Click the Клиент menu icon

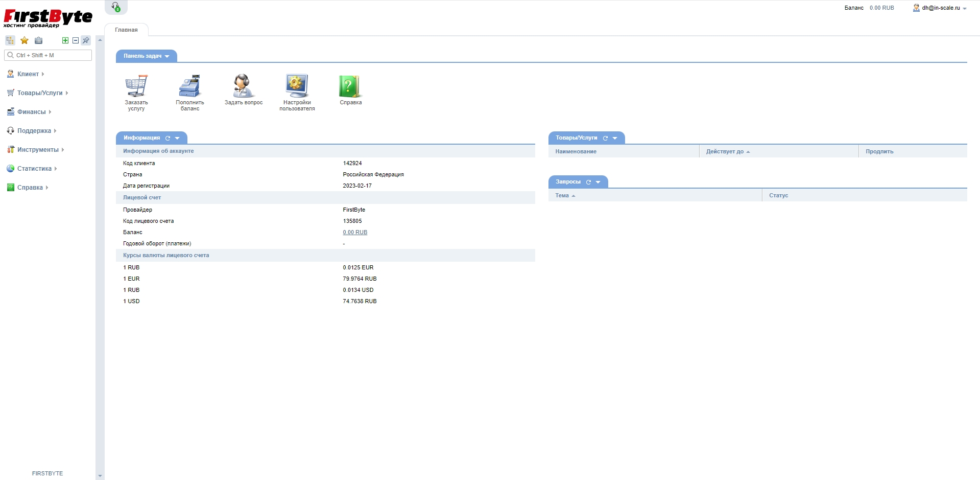pyautogui.click(x=10, y=74)
